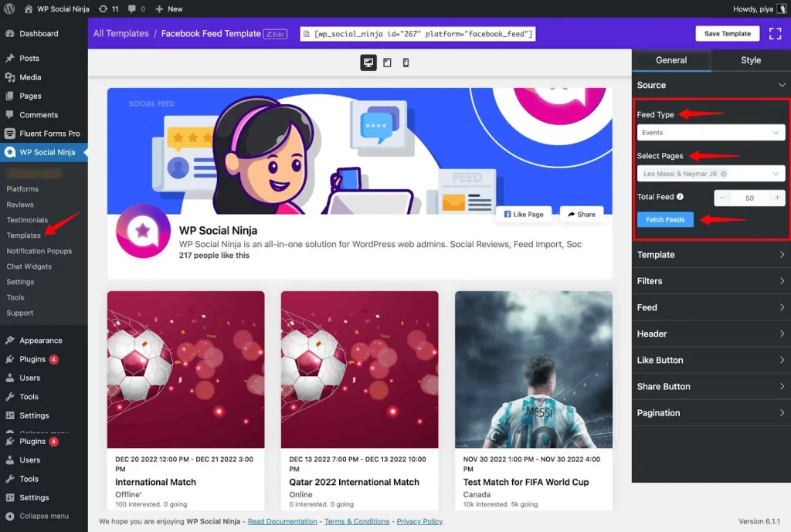The image size is (791, 532).
Task: Switch to the Style tab
Action: click(750, 60)
